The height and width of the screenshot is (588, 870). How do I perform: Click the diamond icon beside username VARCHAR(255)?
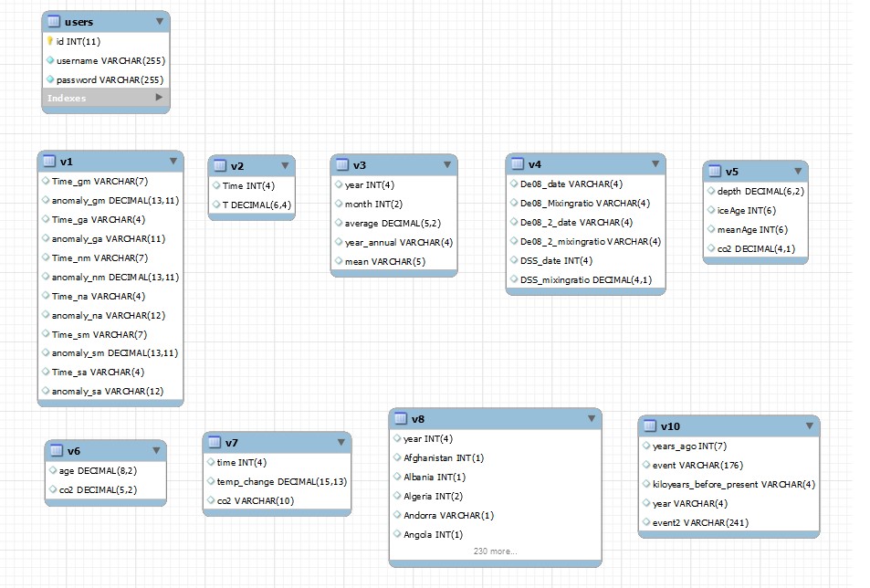pos(50,60)
